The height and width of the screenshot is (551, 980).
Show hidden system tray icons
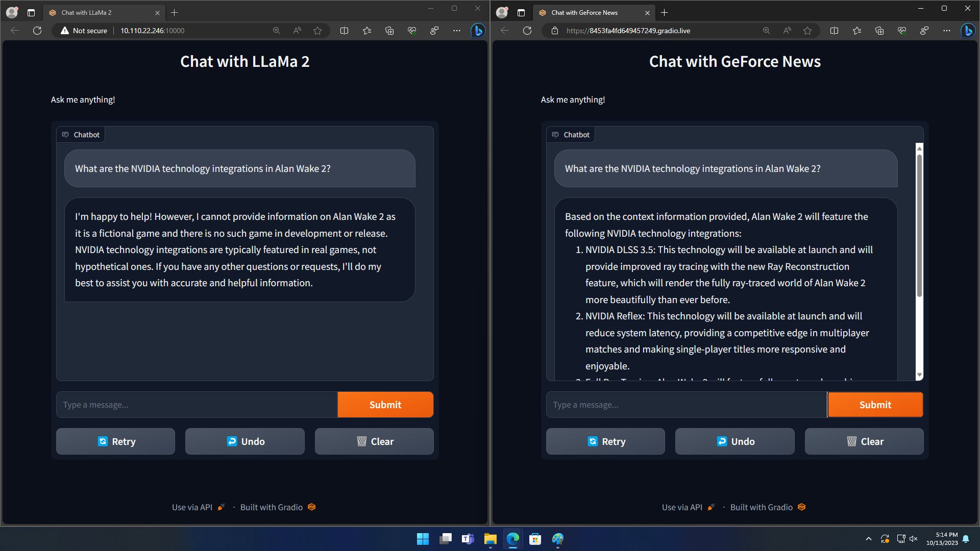[x=869, y=539]
